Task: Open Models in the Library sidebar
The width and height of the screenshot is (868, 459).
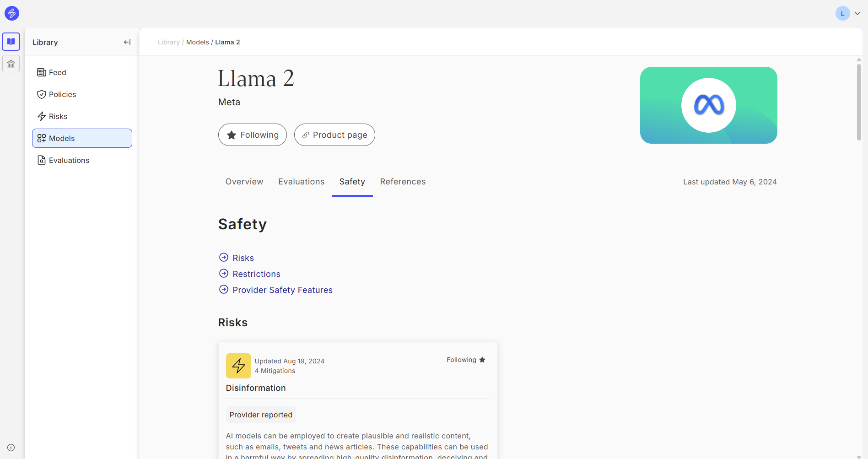Action: [82, 138]
